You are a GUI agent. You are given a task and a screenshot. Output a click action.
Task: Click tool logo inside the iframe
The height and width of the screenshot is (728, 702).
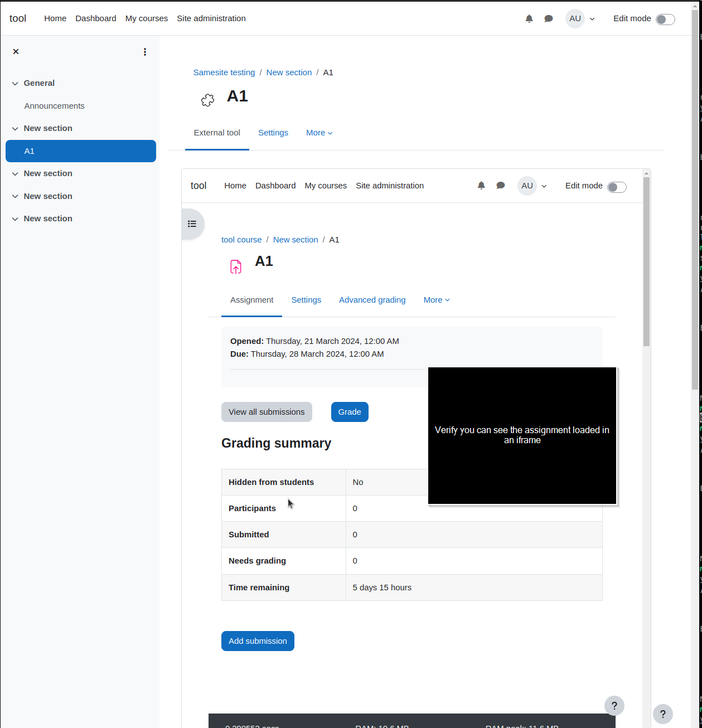tap(199, 186)
